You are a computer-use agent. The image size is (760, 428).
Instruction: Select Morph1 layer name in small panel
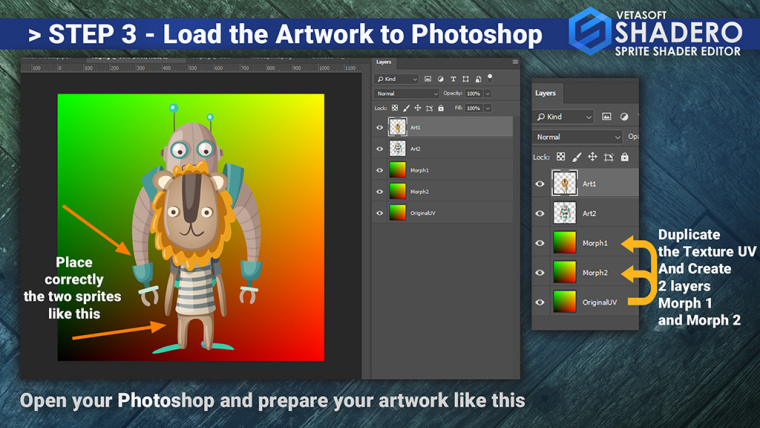point(419,170)
